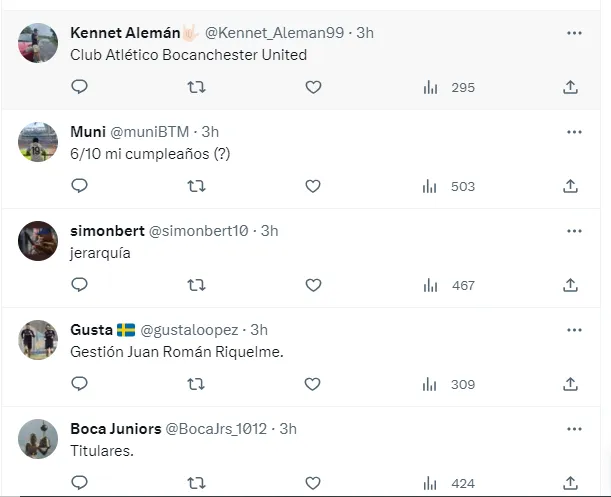The width and height of the screenshot is (611, 497).
Task: Like Muni's '6/10 mi cumpleaños' tweet
Action: [x=313, y=186]
